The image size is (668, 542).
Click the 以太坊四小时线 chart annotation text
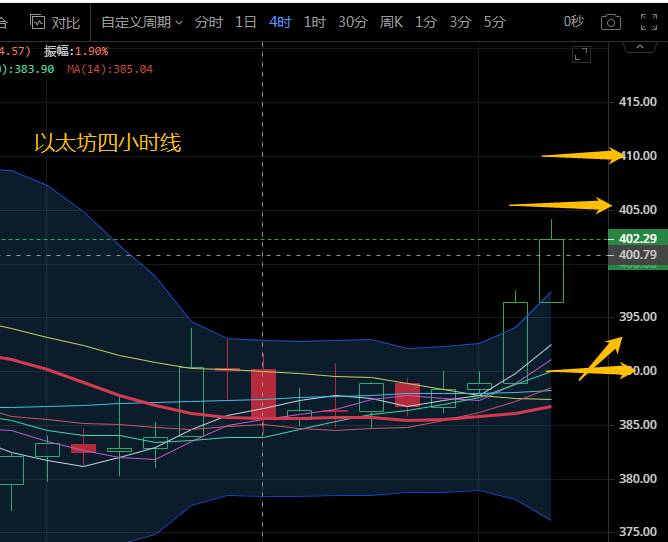(x=108, y=143)
